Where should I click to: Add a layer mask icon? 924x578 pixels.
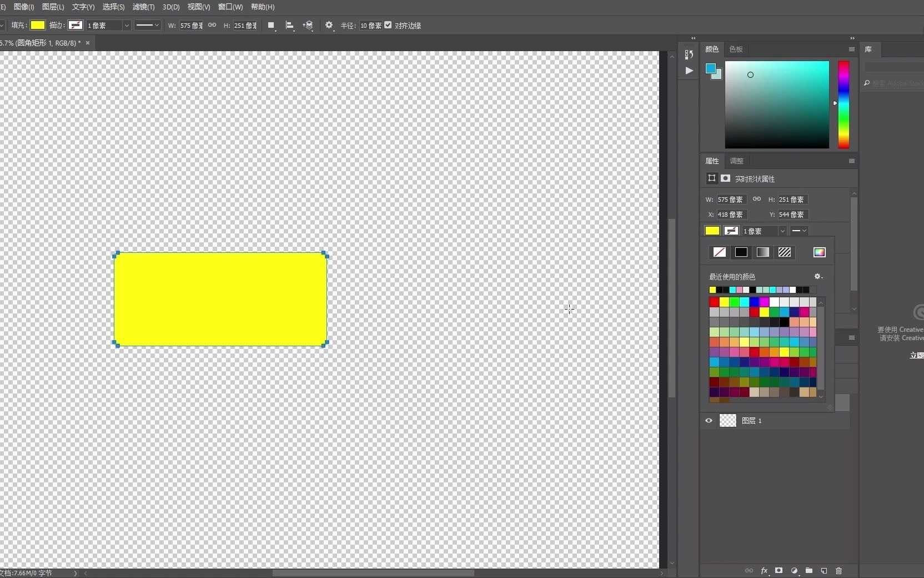(x=779, y=571)
